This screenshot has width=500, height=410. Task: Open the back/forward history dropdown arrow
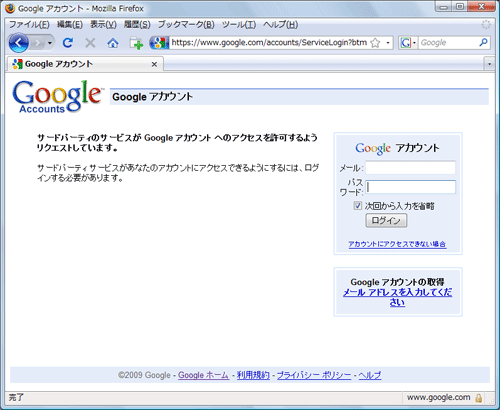pyautogui.click(x=50, y=43)
